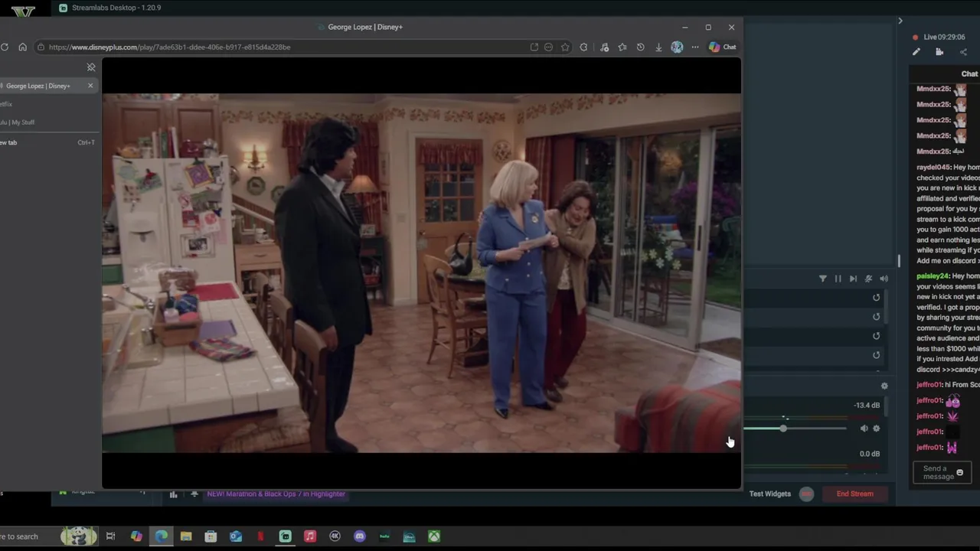Open Xbox app from the taskbar

[x=434, y=536]
